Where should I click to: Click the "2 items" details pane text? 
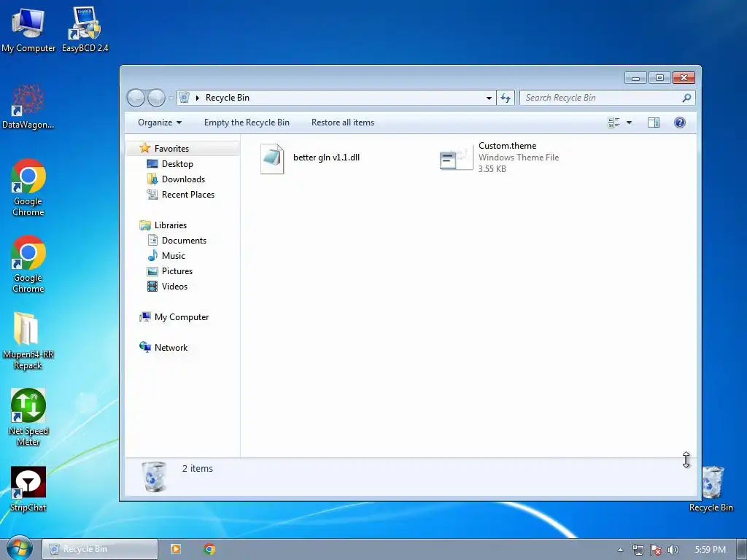pyautogui.click(x=197, y=469)
